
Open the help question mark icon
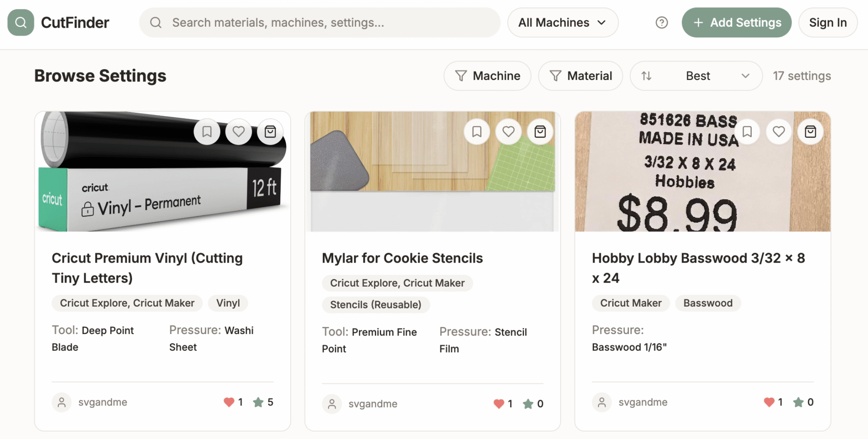pos(661,23)
